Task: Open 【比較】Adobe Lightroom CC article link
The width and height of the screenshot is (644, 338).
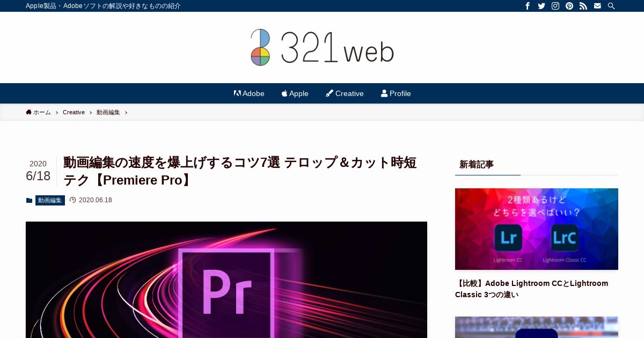Action: (x=531, y=289)
